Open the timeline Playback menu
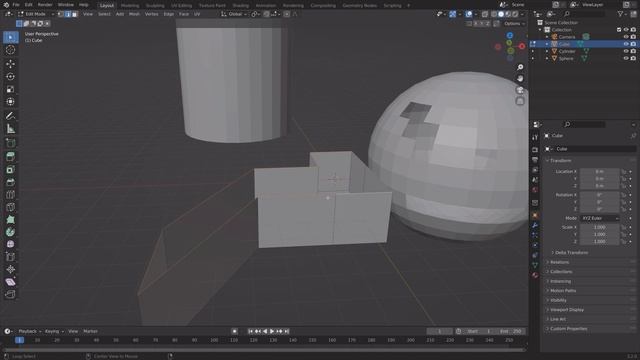The image size is (640, 360). pos(29,331)
